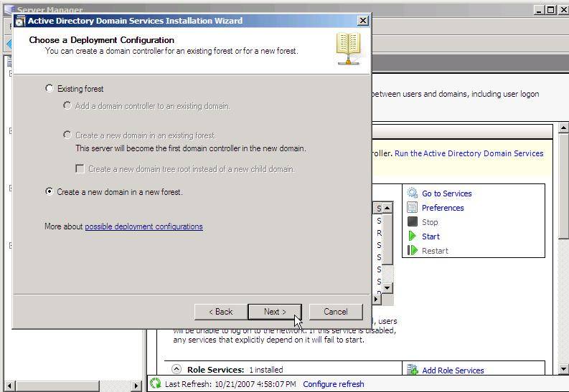The width and height of the screenshot is (569, 392).
Task: Click left pane horizontal scroll right arrow
Action: (136, 386)
